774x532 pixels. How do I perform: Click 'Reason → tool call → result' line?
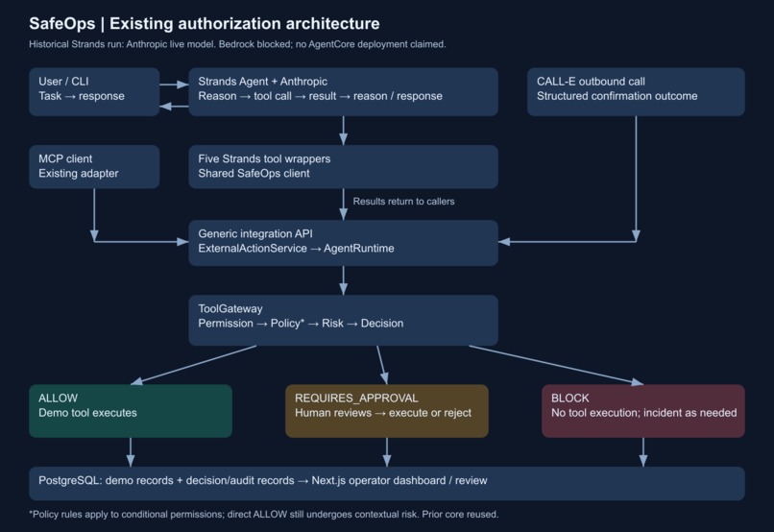coord(321,96)
